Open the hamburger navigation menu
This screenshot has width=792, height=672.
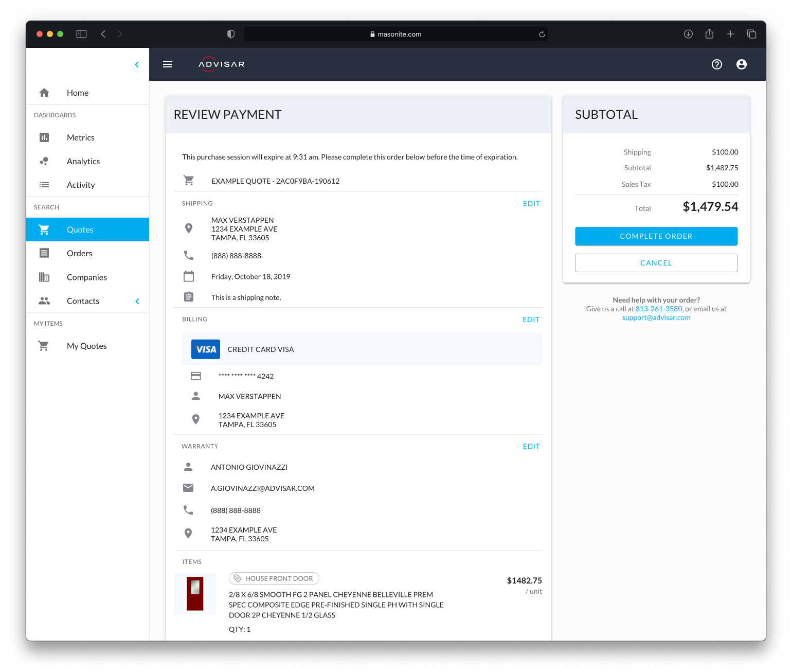coord(168,64)
